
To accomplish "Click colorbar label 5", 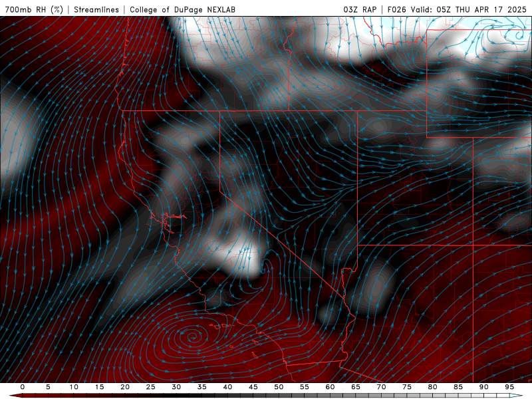I will pos(48,387).
